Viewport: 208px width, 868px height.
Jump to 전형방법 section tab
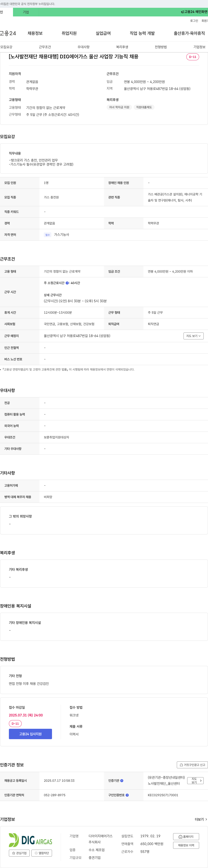[x=161, y=47]
